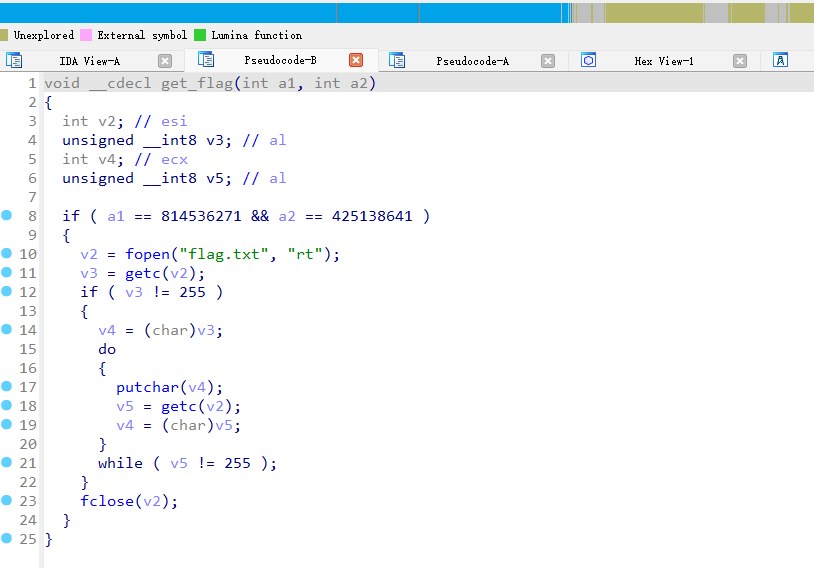
Task: Toggle breakpoint dot on line 14
Action: (x=7, y=329)
